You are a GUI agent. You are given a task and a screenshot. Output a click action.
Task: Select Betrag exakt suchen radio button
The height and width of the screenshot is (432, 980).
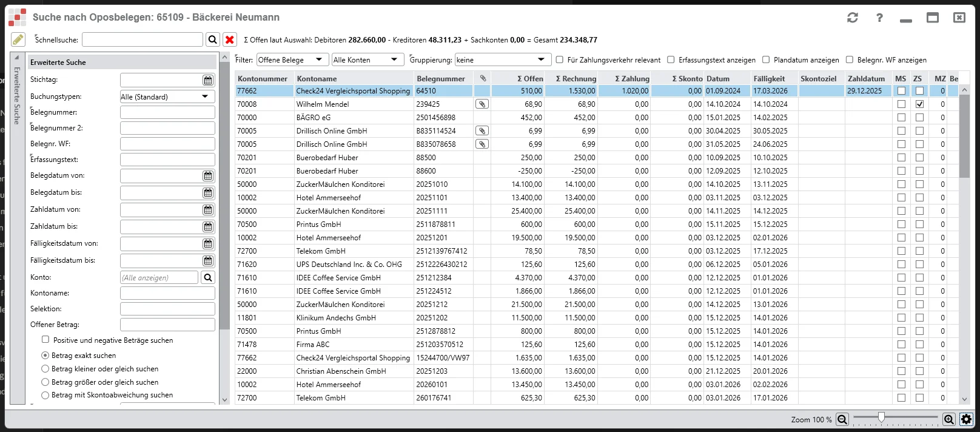pos(45,356)
